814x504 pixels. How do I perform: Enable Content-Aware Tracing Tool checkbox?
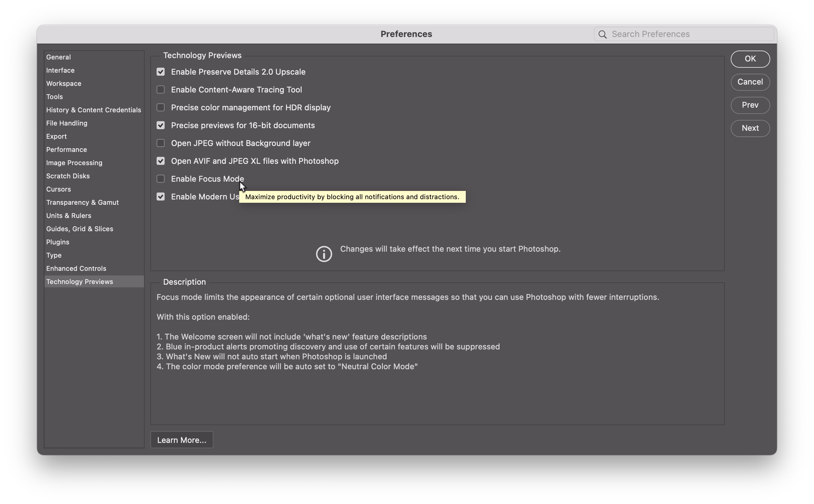[x=161, y=90]
